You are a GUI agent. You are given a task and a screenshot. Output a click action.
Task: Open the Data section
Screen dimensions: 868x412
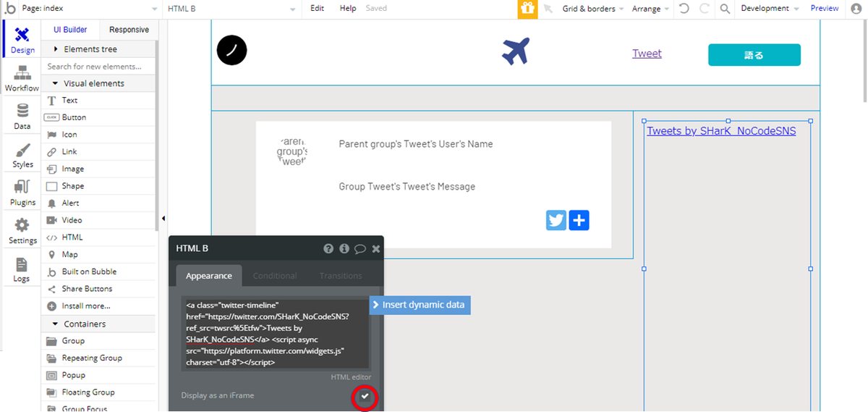[x=22, y=116]
